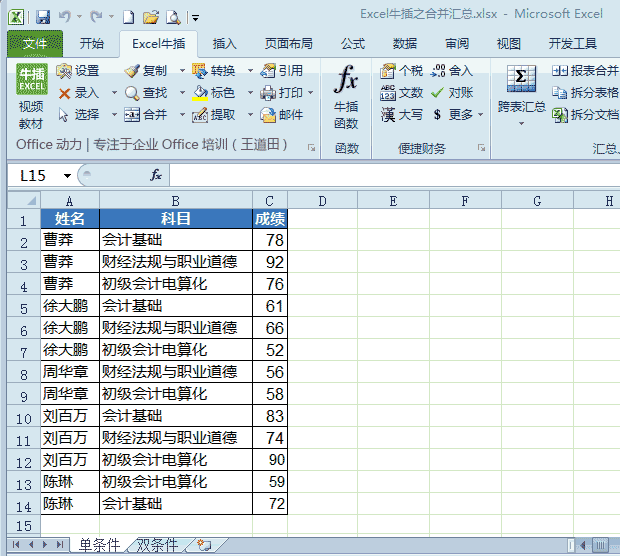Expand the 跨表汇总 dropdown arrow

[x=522, y=124]
